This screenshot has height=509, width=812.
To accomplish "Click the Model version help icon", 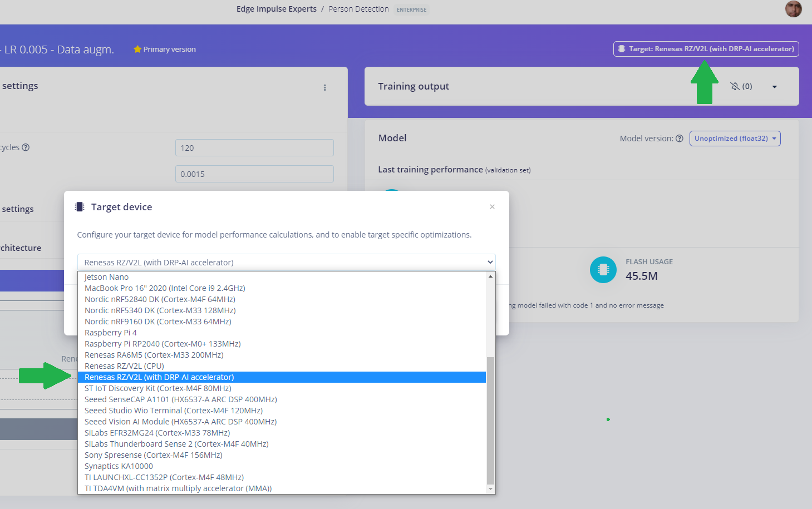I will pos(680,139).
